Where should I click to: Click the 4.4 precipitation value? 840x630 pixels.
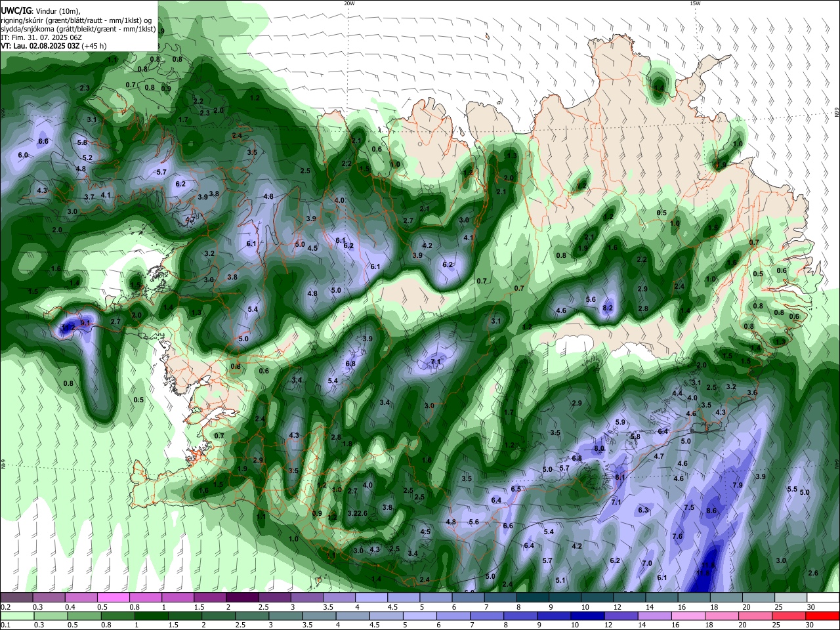coord(678,392)
